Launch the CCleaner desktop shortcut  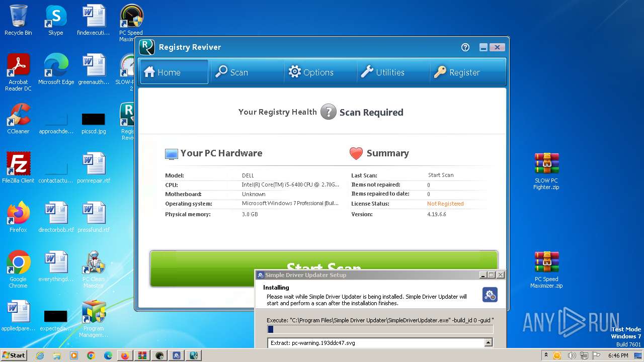tap(18, 119)
